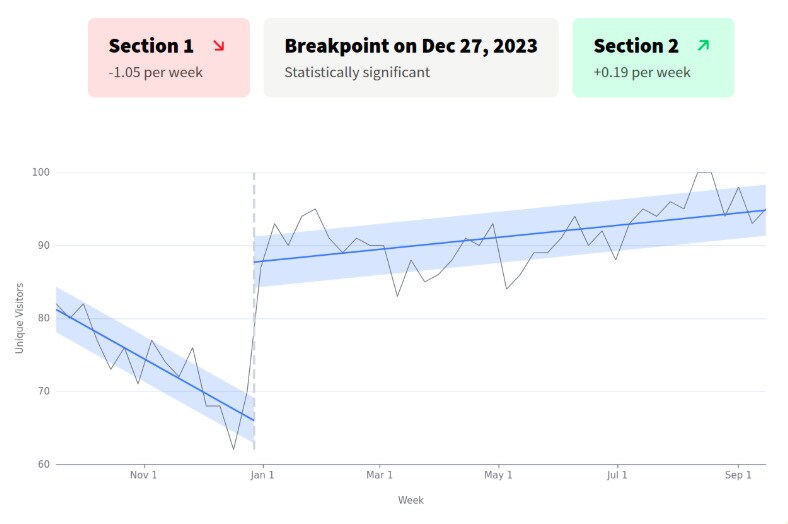The width and height of the screenshot is (788, 524).
Task: Click the -1.05 per week slope value
Action: pyautogui.click(x=156, y=72)
